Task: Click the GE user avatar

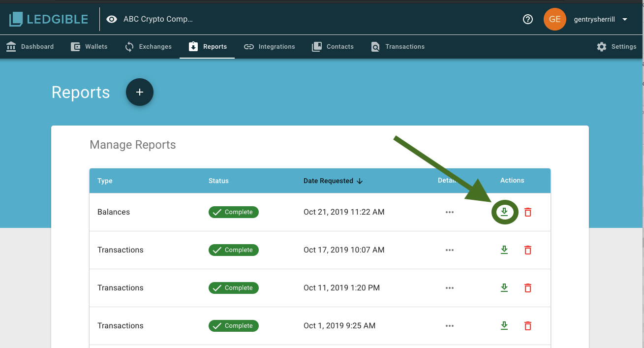Action: (x=554, y=19)
